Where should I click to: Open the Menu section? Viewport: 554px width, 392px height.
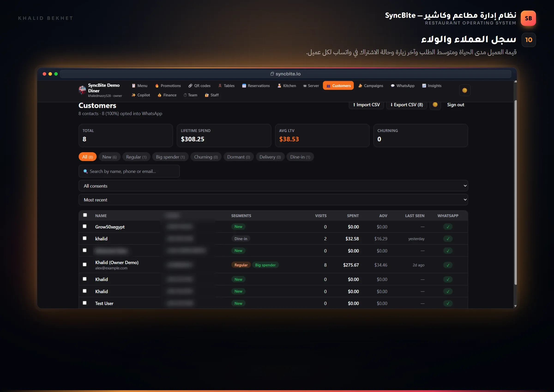coord(140,86)
